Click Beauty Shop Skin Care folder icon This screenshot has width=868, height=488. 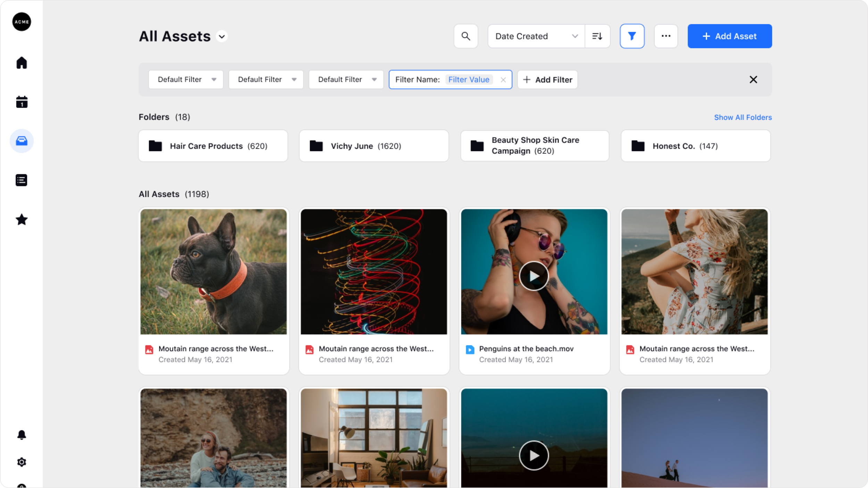(477, 146)
